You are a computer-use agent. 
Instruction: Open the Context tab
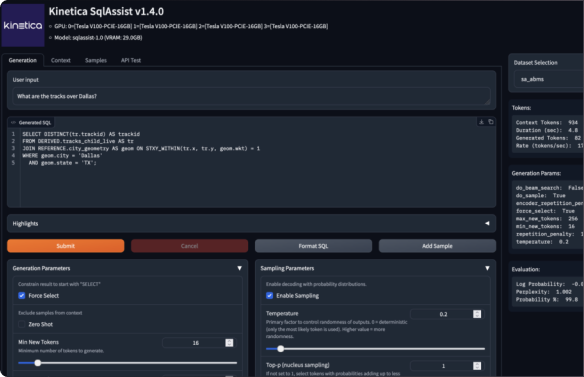[61, 60]
